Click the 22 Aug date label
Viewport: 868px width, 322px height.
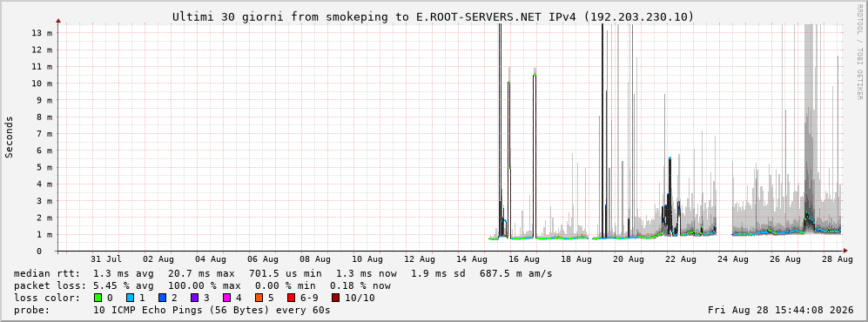680,258
